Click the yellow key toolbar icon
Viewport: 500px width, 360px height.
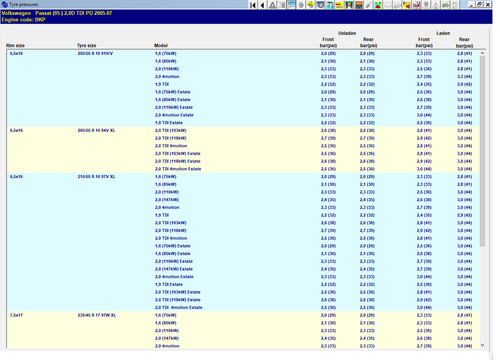click(x=311, y=5)
